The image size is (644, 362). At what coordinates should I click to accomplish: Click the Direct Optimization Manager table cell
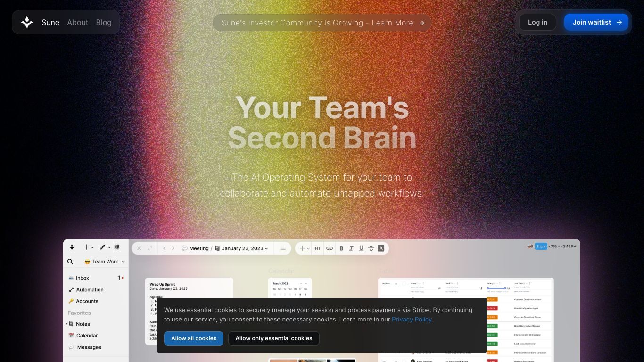coord(527,326)
